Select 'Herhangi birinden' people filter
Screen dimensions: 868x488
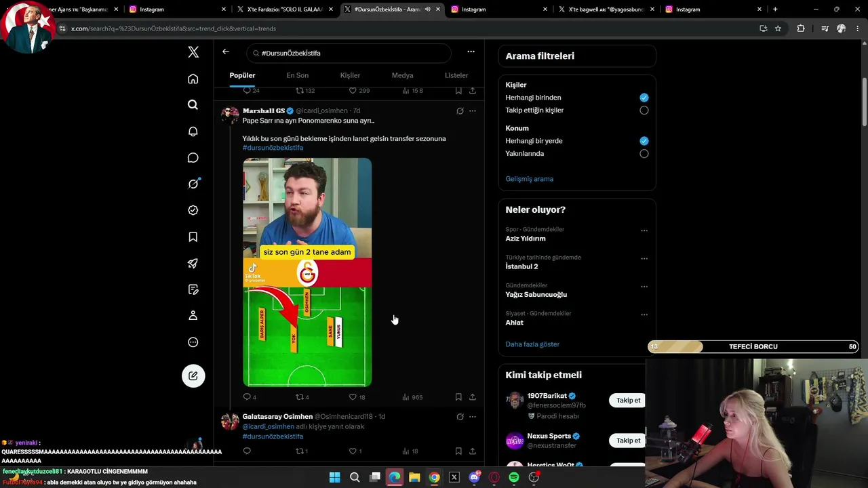[644, 98]
